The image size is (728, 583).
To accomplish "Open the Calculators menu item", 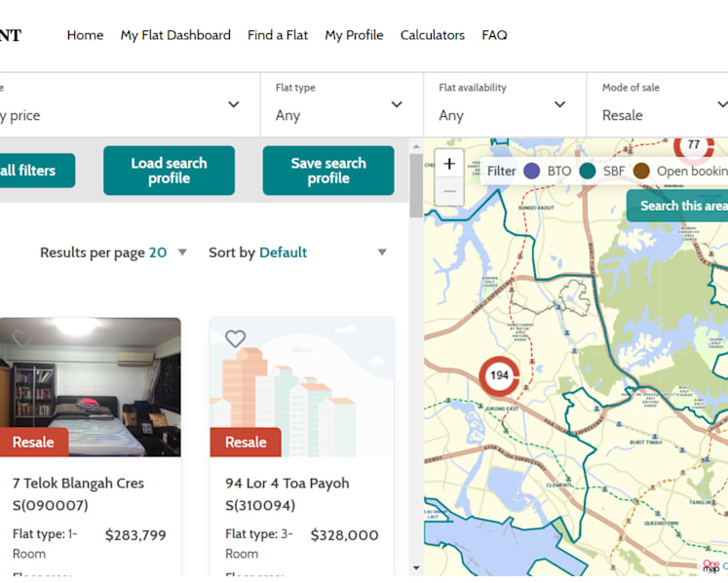I will point(433,35).
